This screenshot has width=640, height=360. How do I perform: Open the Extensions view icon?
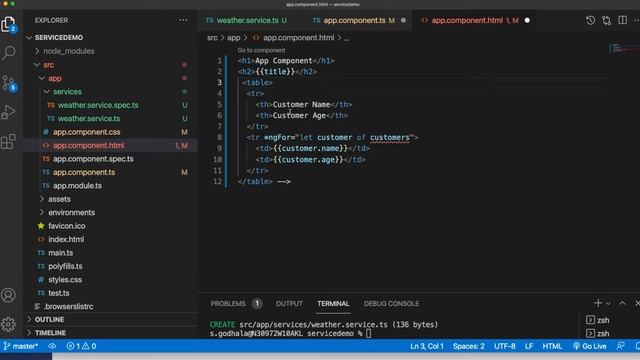tap(8, 141)
